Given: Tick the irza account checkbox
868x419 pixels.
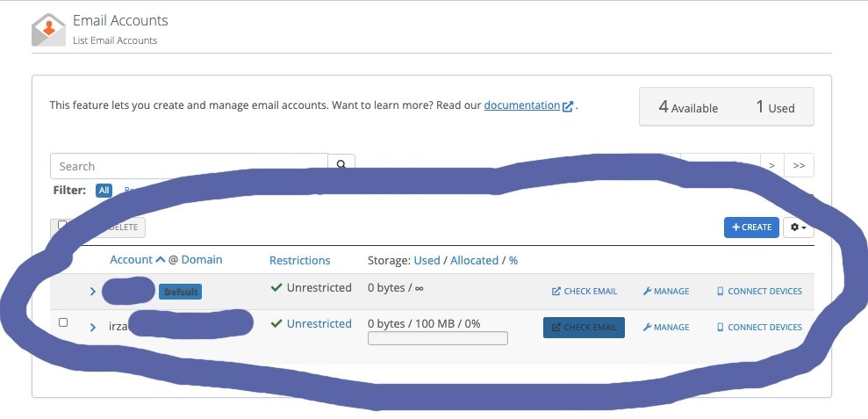Looking at the screenshot, I should tap(63, 322).
